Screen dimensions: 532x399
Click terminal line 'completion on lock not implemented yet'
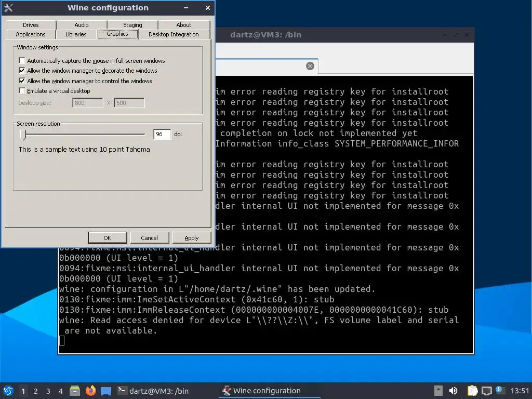(318, 134)
